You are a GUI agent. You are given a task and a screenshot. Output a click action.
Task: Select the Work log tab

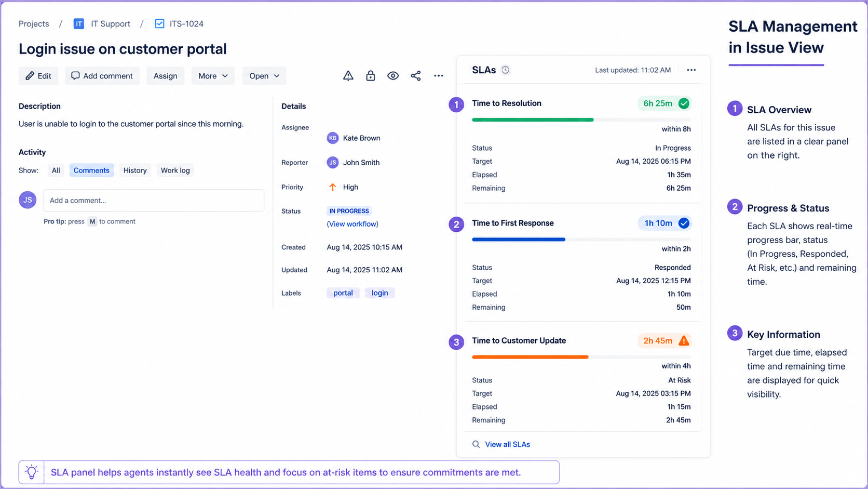(175, 170)
